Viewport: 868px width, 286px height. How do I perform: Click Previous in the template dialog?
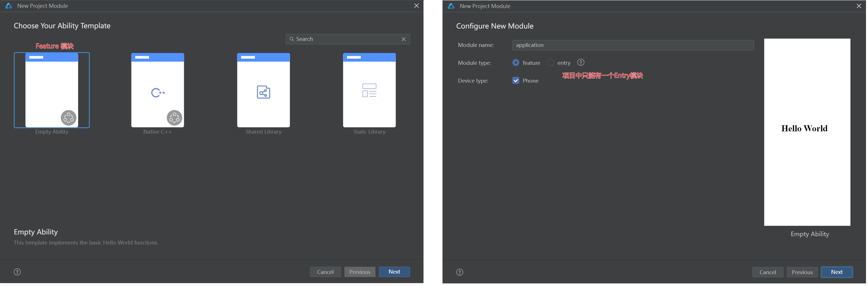360,272
